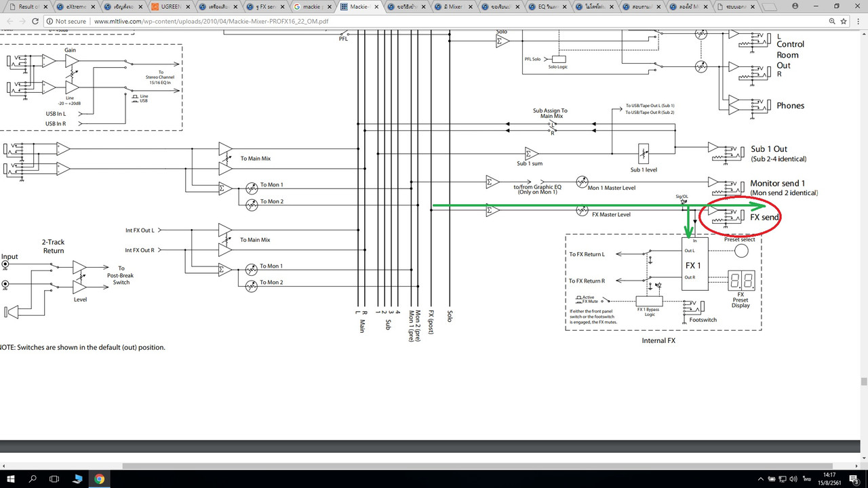Open the Action Center notifications icon
The image size is (868, 488).
tap(853, 479)
